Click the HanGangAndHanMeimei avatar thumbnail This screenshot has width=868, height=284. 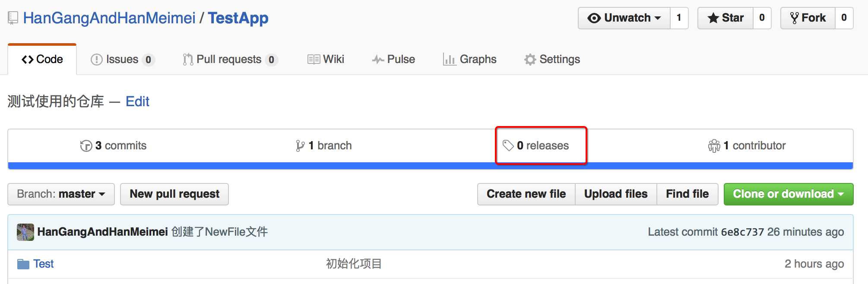[x=25, y=232]
